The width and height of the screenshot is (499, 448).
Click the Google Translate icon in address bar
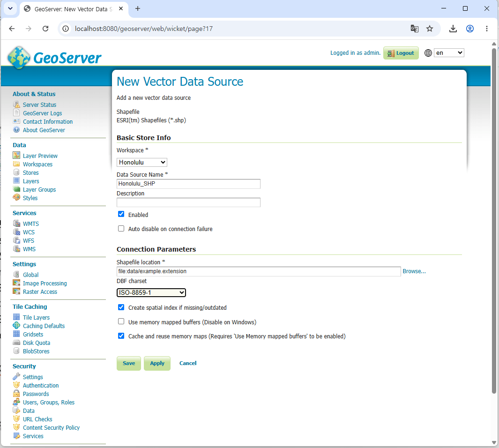(414, 29)
